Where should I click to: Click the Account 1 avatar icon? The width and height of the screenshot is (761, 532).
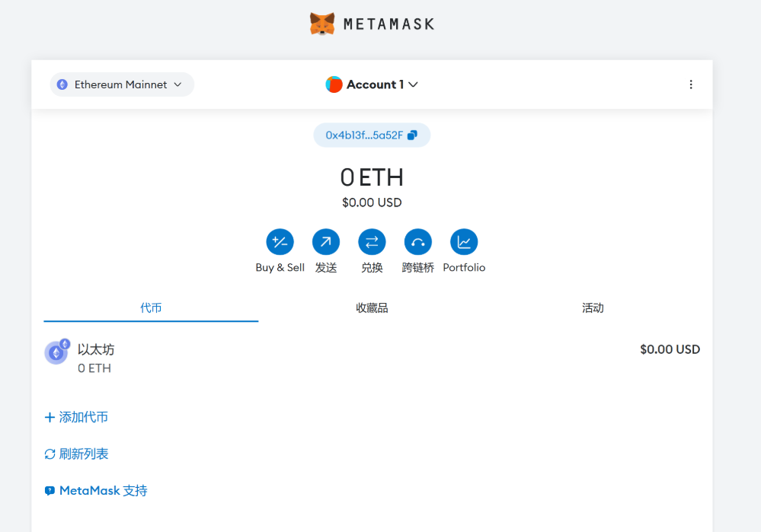point(334,84)
